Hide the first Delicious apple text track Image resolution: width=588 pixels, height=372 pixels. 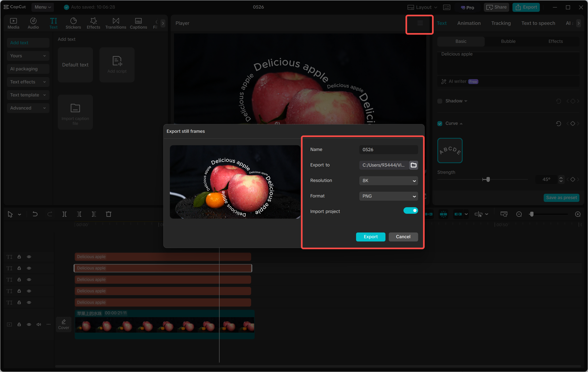tap(29, 257)
